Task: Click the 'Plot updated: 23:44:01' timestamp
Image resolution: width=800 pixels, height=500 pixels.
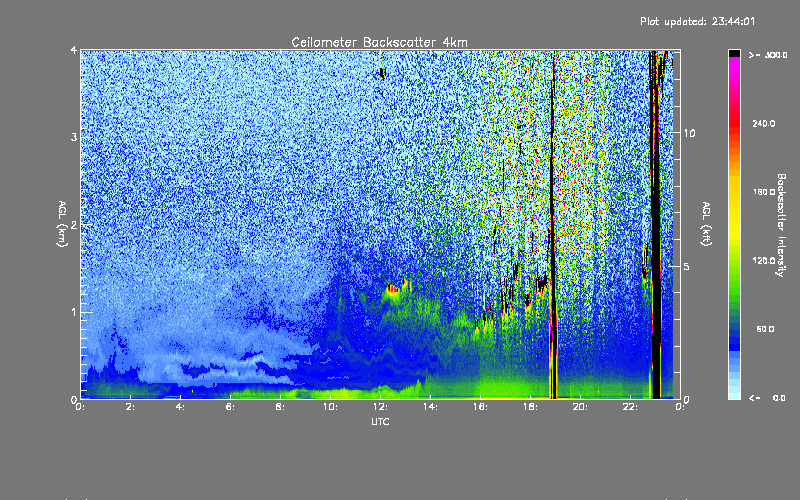Action: tap(697, 21)
